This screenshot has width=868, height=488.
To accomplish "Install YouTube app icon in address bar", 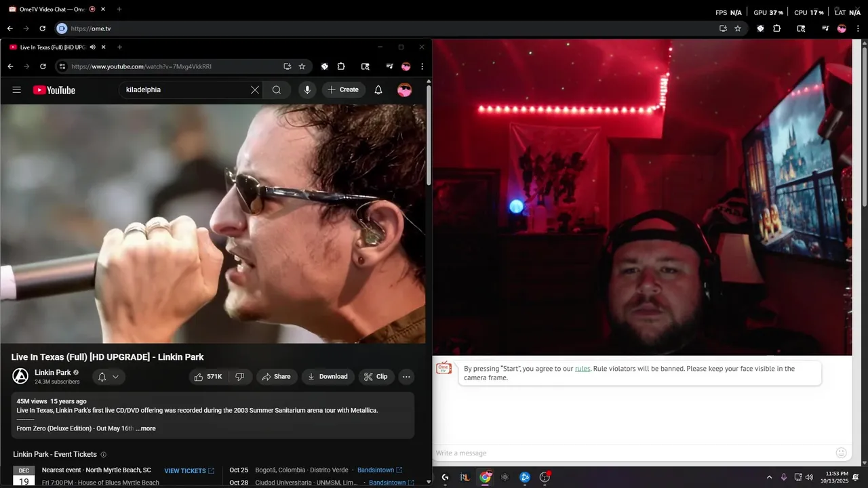I will pos(288,66).
